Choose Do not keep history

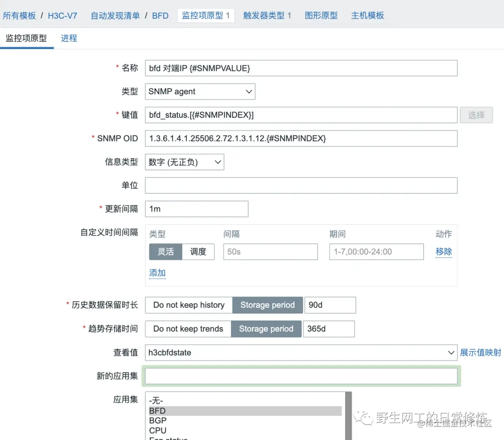(x=189, y=305)
